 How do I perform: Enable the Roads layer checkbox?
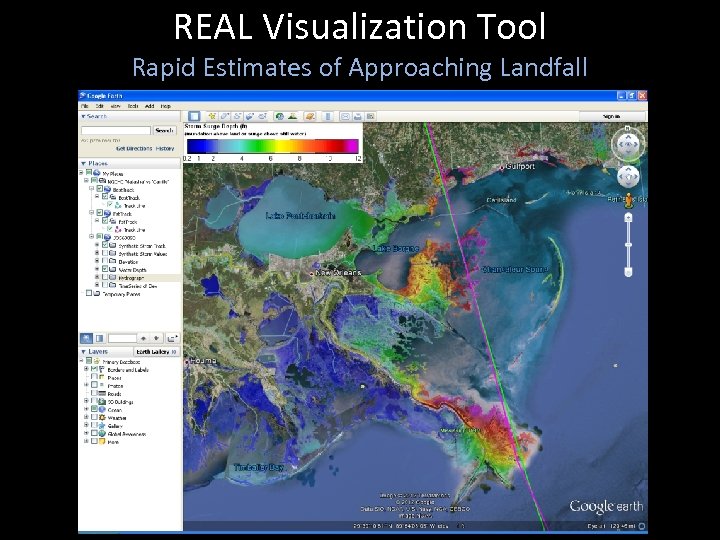tap(94, 394)
